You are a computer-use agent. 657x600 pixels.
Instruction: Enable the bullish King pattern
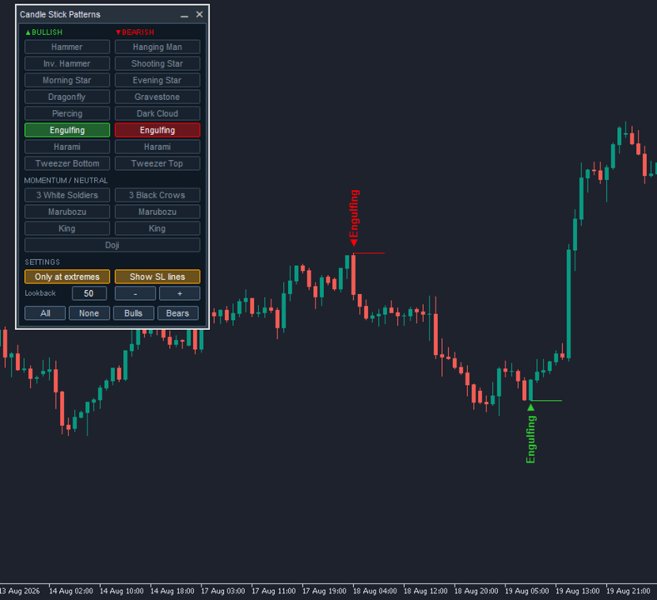tap(67, 228)
